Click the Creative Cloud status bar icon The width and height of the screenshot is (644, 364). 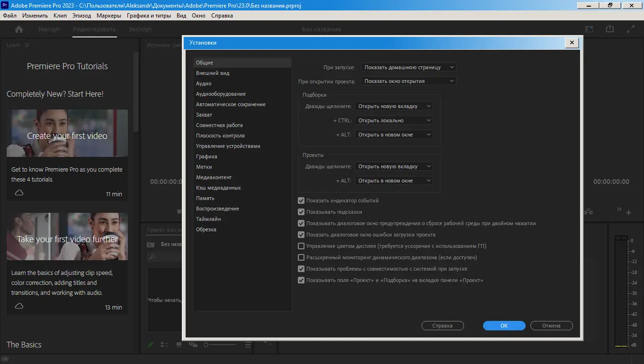[x=4, y=359]
